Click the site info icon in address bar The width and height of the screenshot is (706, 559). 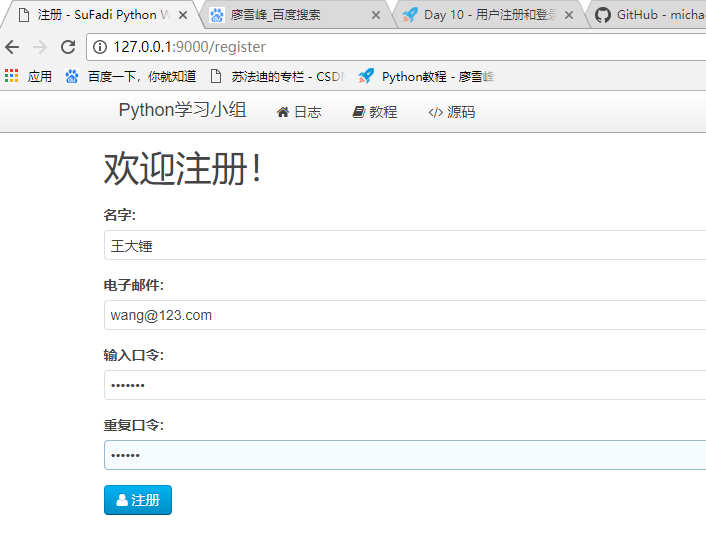tap(100, 47)
